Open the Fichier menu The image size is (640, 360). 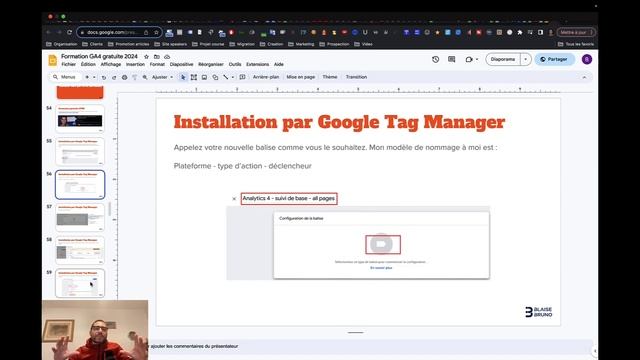pyautogui.click(x=69, y=64)
